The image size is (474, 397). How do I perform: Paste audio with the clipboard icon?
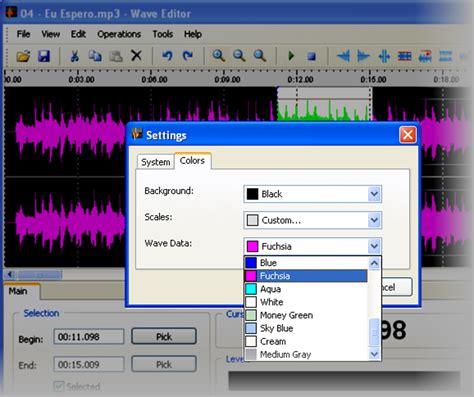coord(116,56)
